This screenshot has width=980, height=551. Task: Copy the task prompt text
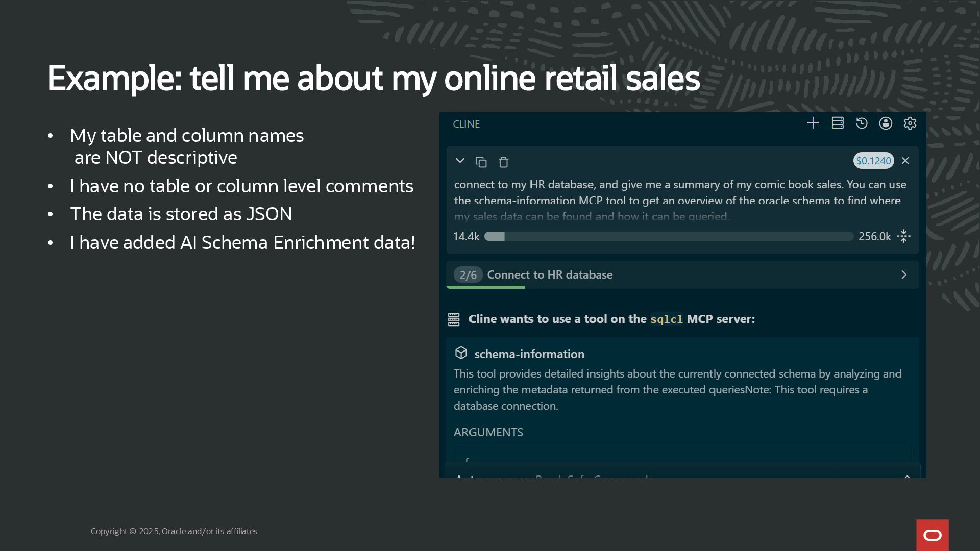[481, 162]
